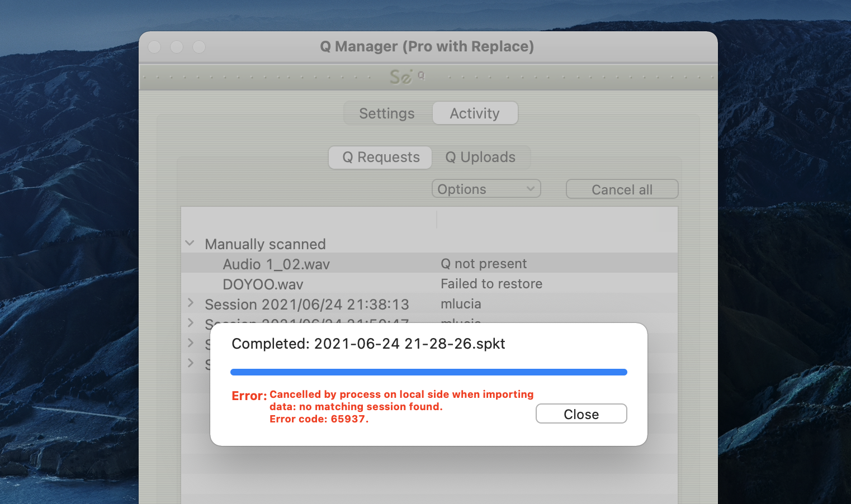Open the Q Requests tab
The height and width of the screenshot is (504, 851).
(381, 158)
